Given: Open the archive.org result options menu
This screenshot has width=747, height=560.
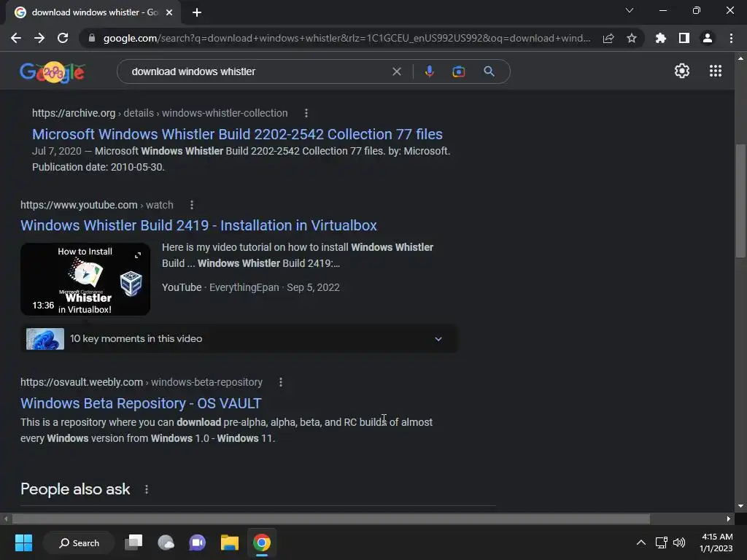Looking at the screenshot, I should point(306,113).
